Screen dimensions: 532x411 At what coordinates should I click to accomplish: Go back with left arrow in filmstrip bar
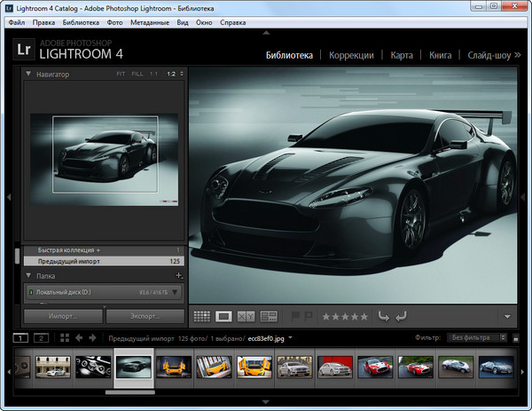(x=79, y=338)
